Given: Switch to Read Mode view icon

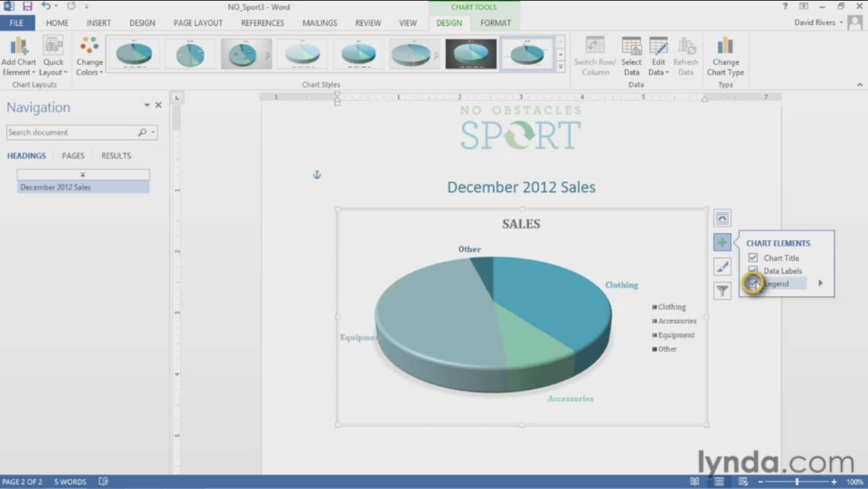Looking at the screenshot, I should point(694,482).
